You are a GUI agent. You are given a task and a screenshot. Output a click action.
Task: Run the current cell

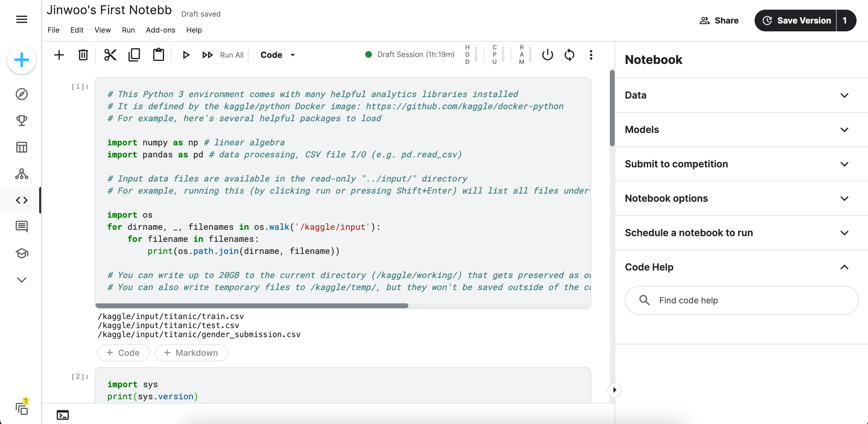[x=186, y=55]
